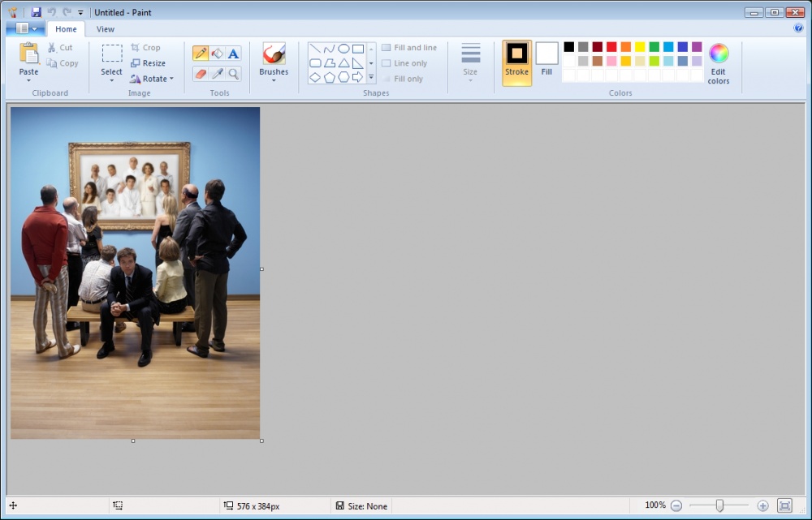The image size is (812, 520).
Task: Click the zoom out minus button
Action: (x=676, y=505)
